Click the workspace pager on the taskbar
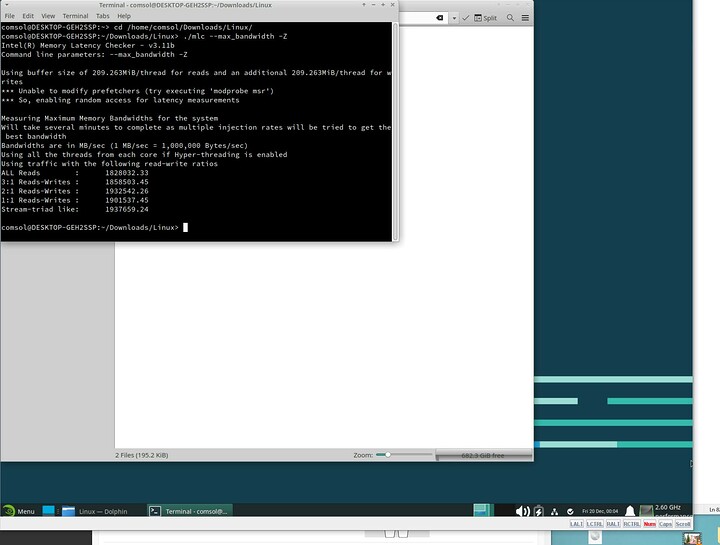Viewport: 720px width, 545px height. tap(482, 511)
